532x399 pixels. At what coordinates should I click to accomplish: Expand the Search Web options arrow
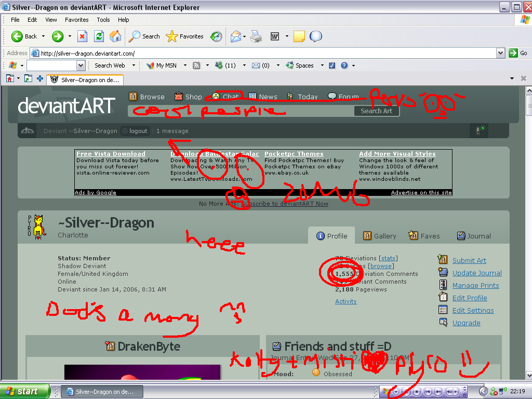pyautogui.click(x=134, y=65)
